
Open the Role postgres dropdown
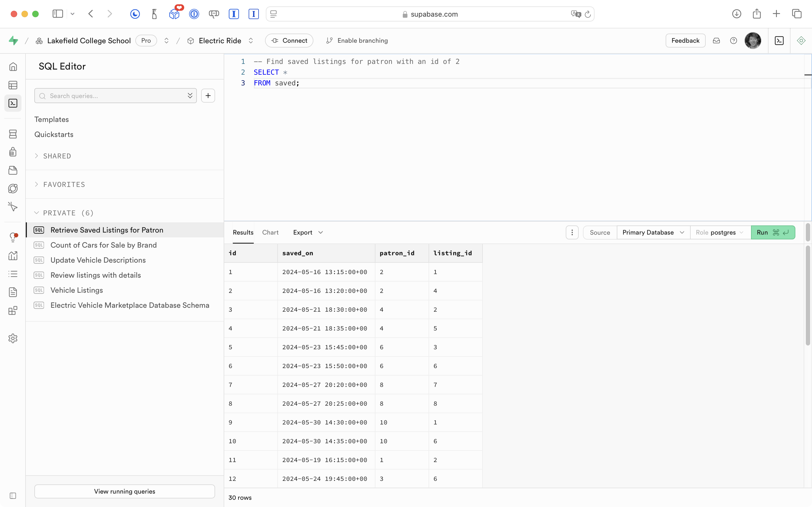pyautogui.click(x=720, y=232)
